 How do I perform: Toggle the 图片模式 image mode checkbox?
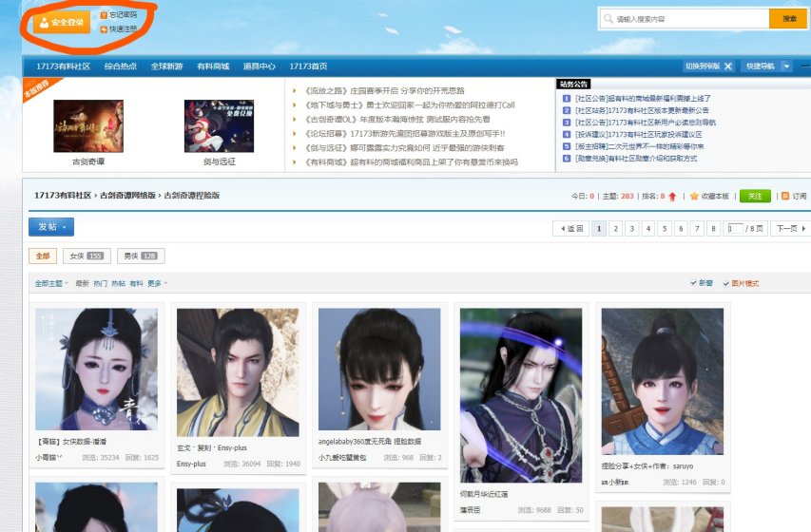pos(725,283)
